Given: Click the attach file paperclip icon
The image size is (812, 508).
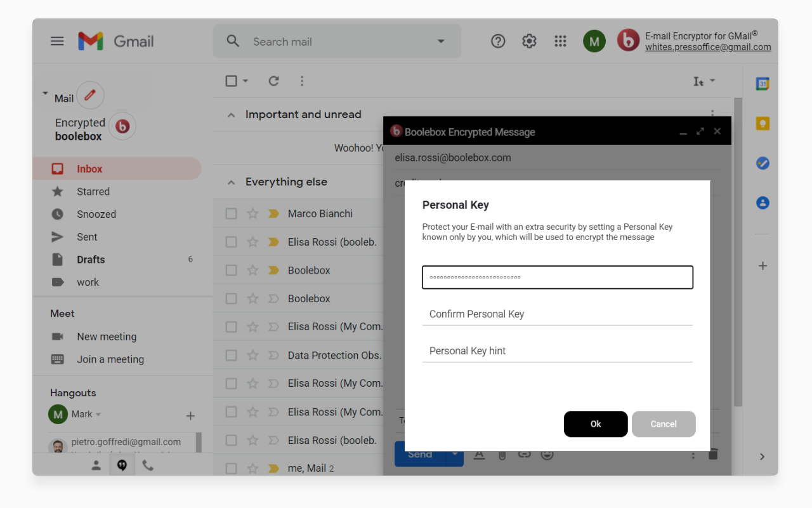Looking at the screenshot, I should (502, 455).
